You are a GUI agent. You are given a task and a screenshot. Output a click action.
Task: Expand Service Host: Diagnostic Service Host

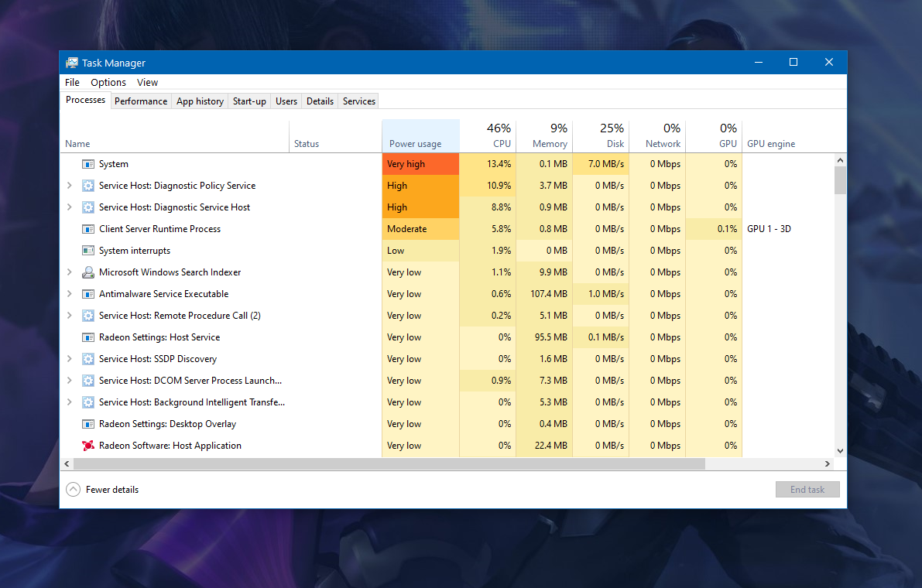click(x=70, y=207)
